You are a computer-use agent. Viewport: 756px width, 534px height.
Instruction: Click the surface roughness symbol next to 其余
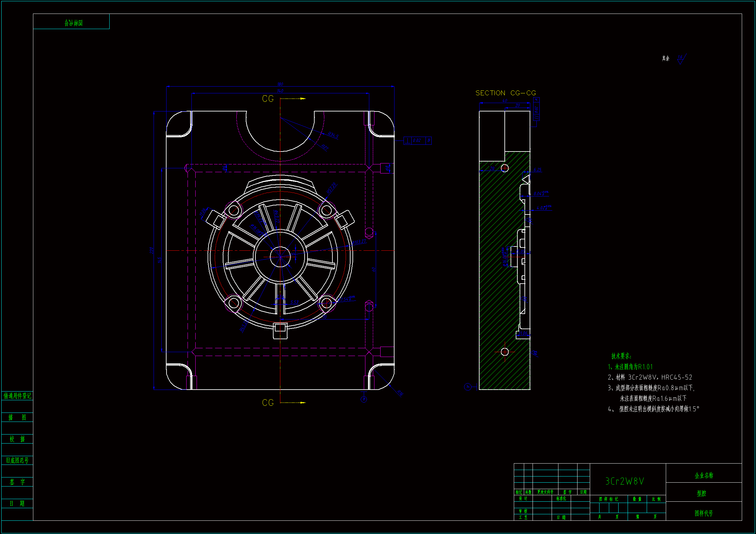[x=681, y=59]
